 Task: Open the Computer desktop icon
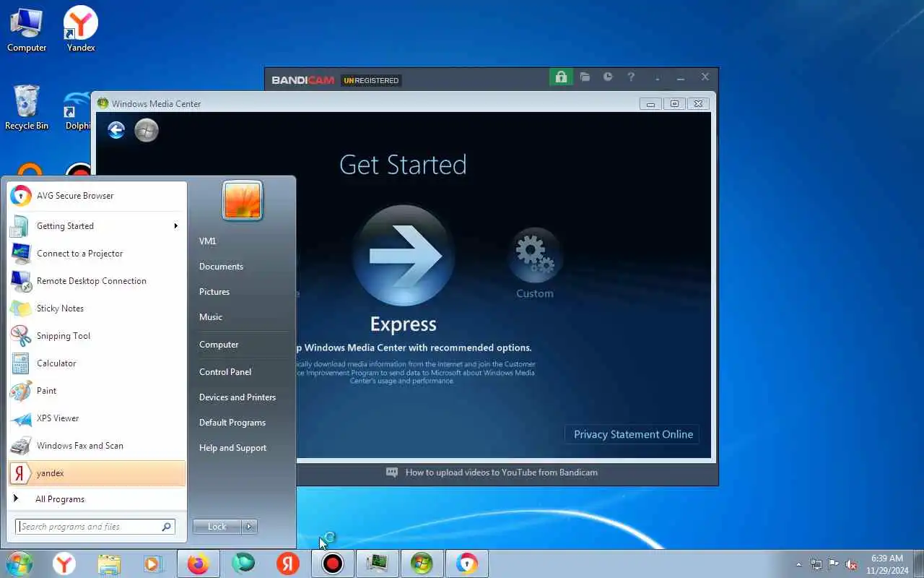point(27,30)
